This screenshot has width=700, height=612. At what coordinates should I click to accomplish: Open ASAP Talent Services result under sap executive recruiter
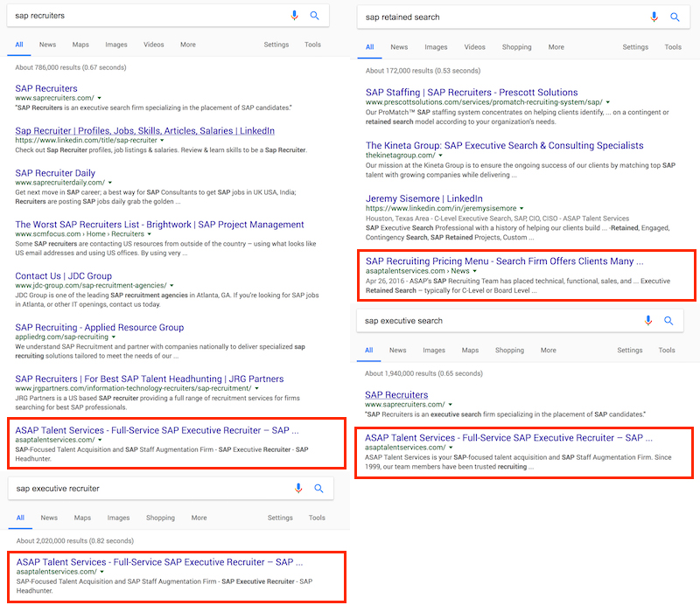(159, 562)
